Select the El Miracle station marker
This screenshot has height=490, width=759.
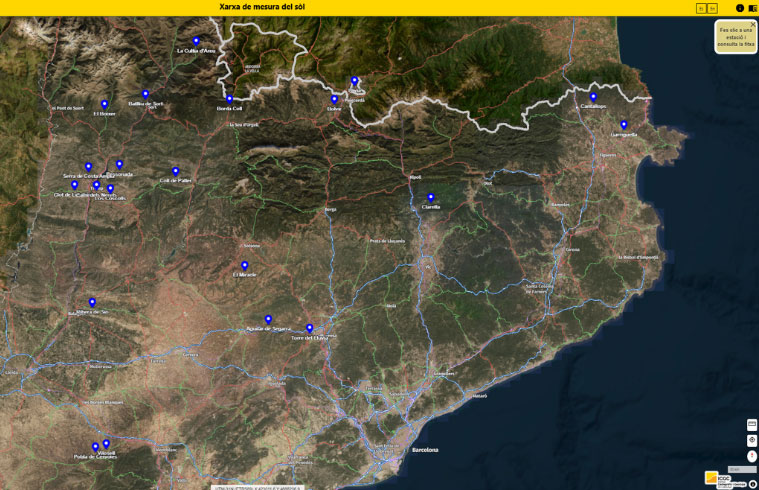coord(244,265)
